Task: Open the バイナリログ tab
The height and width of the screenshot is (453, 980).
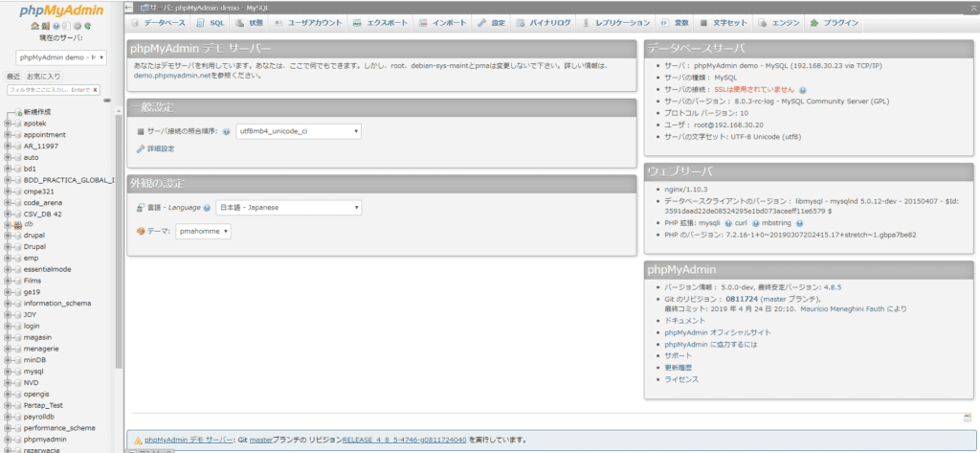Action: (x=544, y=23)
